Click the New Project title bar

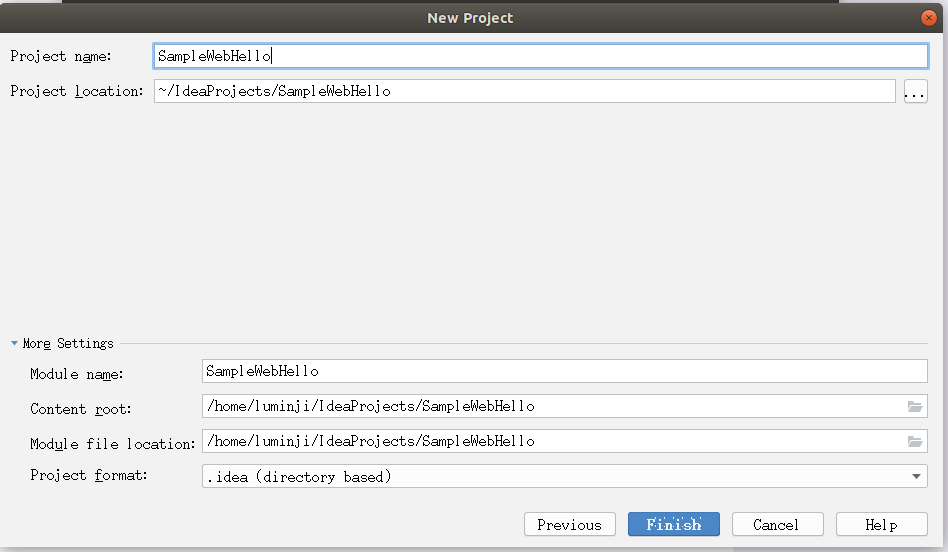point(470,18)
